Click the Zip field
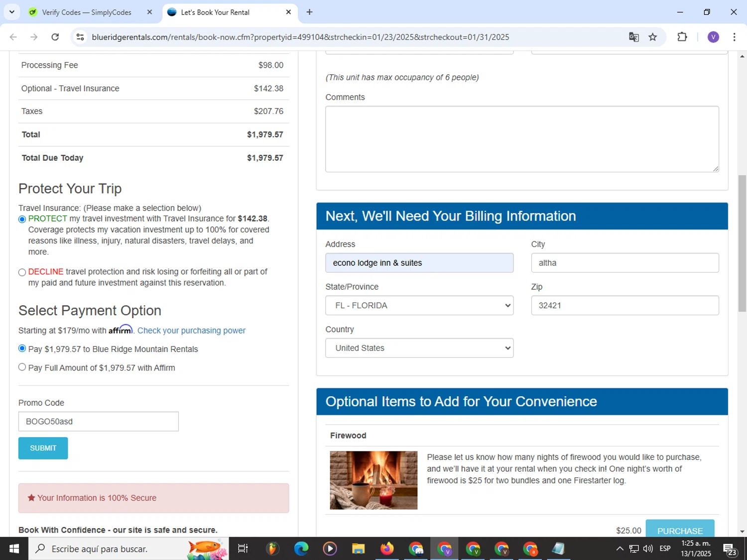 coord(625,305)
